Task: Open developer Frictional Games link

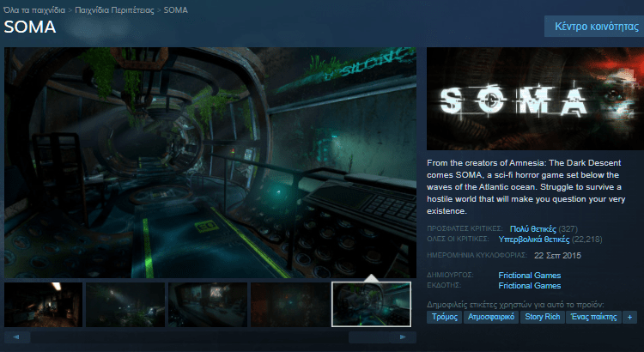Action: [530, 276]
